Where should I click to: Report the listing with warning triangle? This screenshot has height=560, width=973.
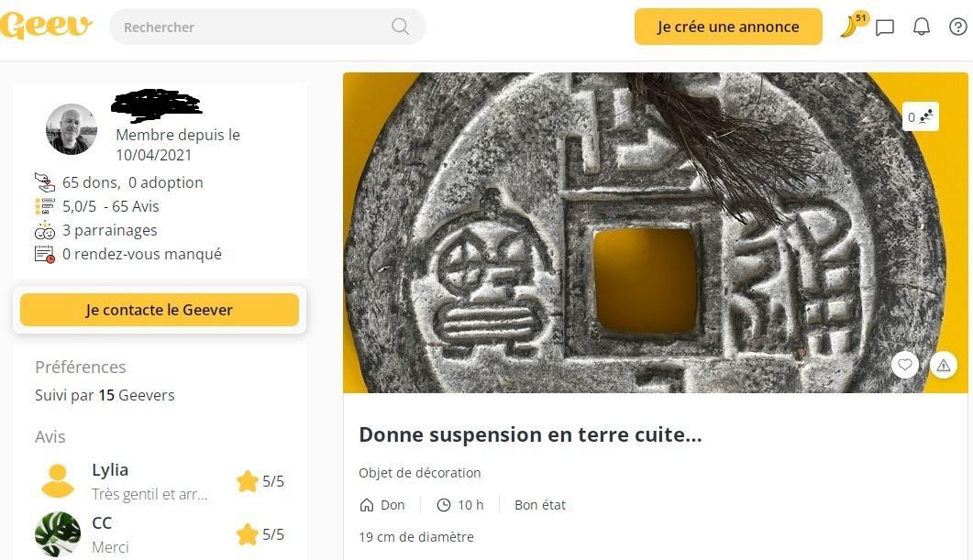tap(944, 366)
